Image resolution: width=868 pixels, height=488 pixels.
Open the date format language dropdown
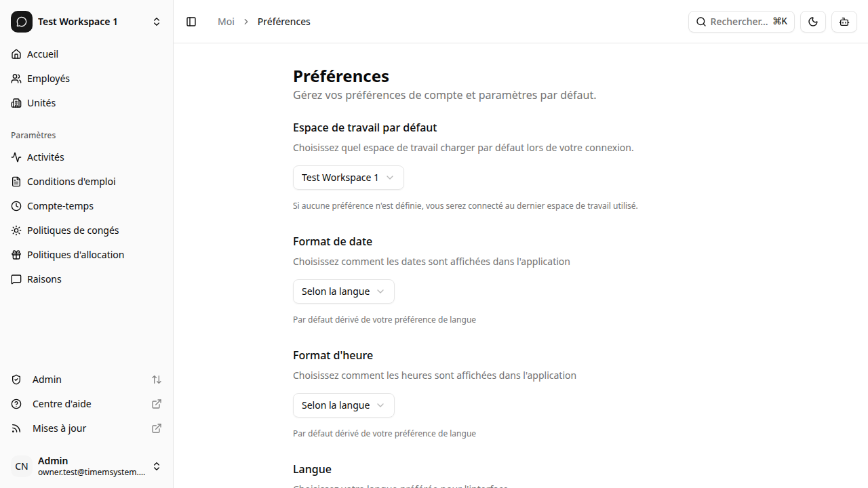(x=343, y=291)
